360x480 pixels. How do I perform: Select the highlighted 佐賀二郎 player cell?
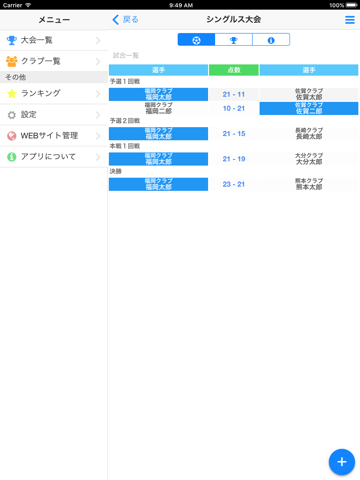coord(309,108)
